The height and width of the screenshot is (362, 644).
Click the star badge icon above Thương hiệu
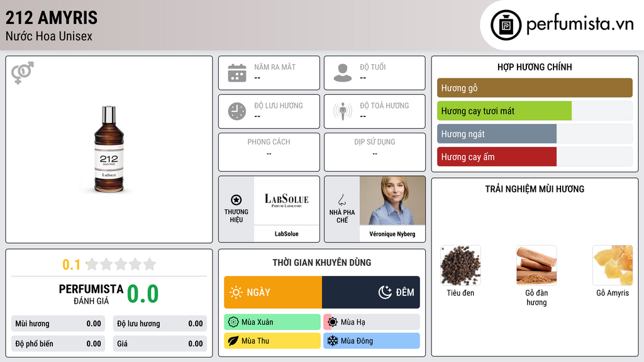click(236, 200)
